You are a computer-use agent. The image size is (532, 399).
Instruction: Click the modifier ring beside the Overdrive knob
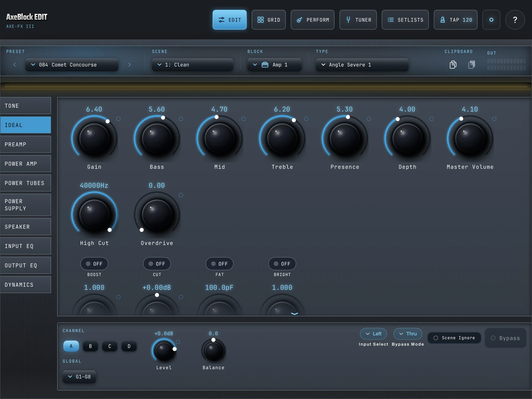tap(181, 195)
